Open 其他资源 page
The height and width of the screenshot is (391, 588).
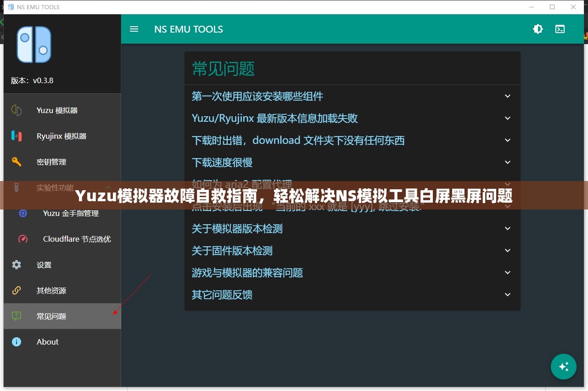coord(62,290)
